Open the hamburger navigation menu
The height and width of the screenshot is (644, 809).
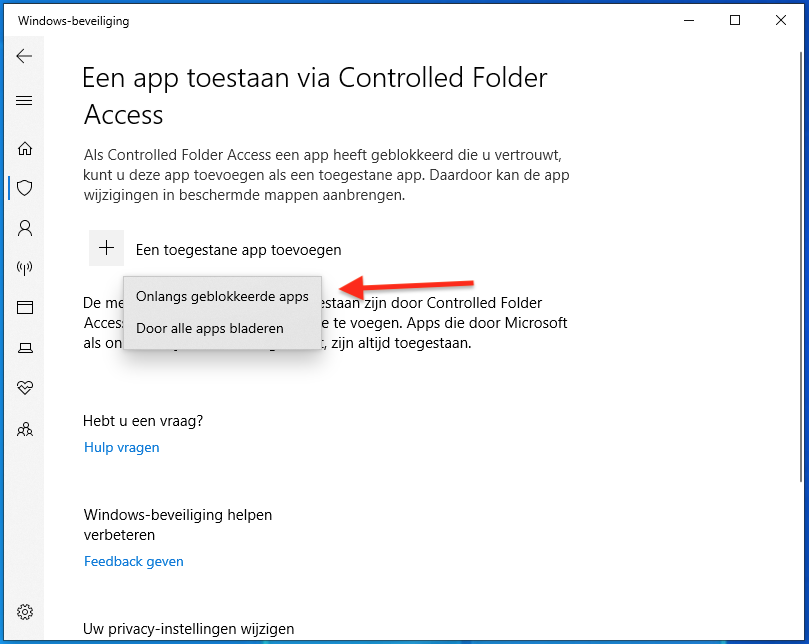coord(25,100)
